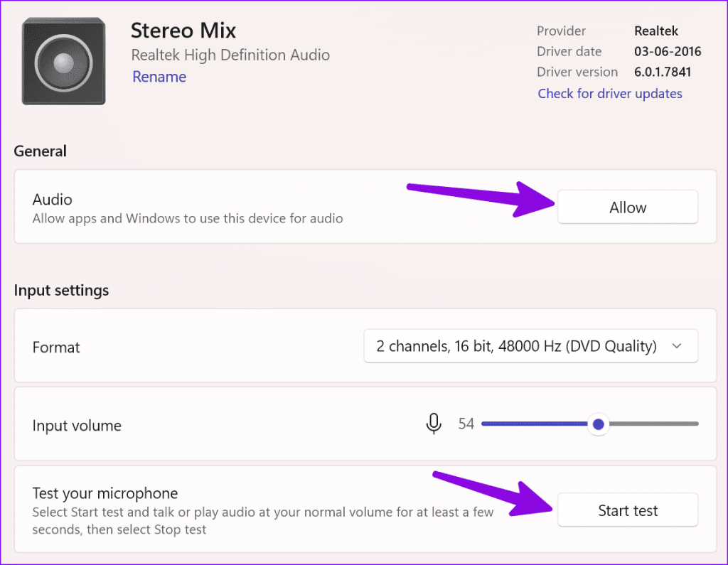The image size is (728, 565).
Task: Click the Test your microphone heading
Action: pyautogui.click(x=105, y=493)
